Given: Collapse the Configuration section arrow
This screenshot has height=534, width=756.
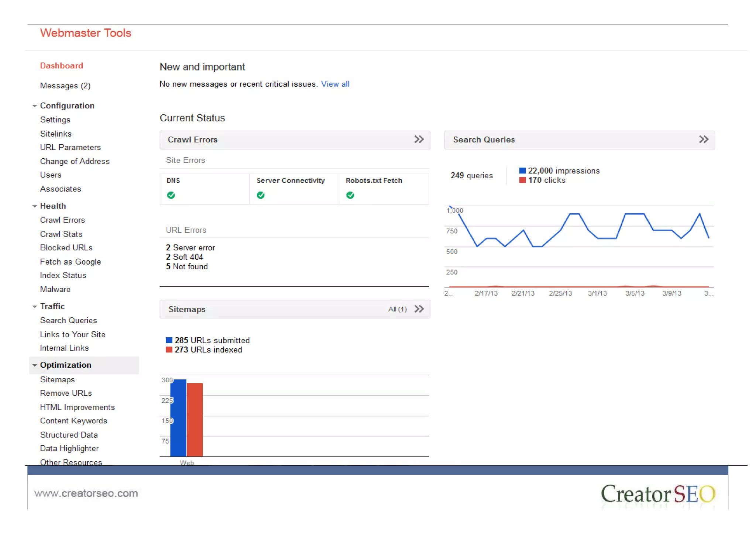Looking at the screenshot, I should [x=34, y=106].
